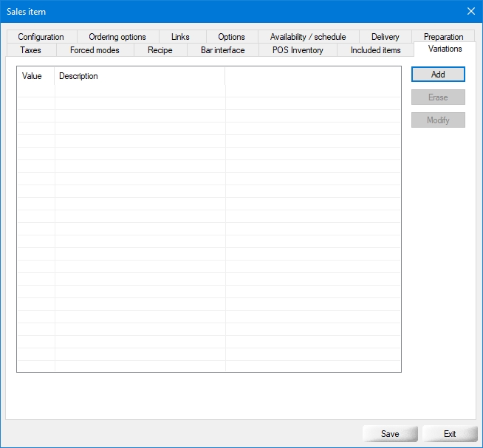Open the Configuration tab

coord(41,37)
